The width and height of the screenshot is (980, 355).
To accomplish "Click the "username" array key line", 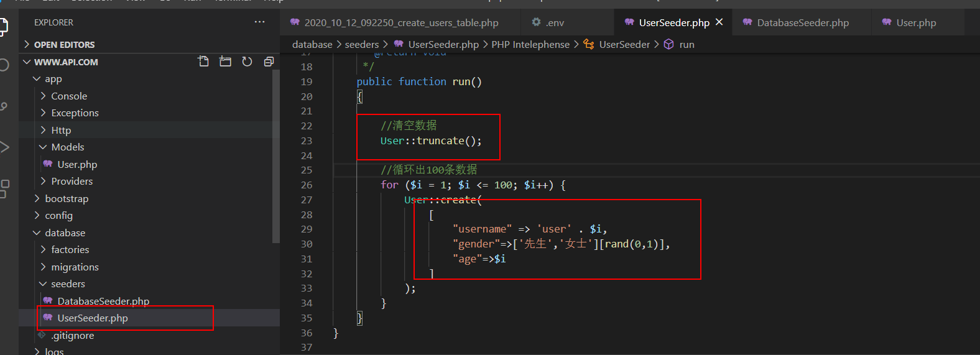I will click(530, 229).
